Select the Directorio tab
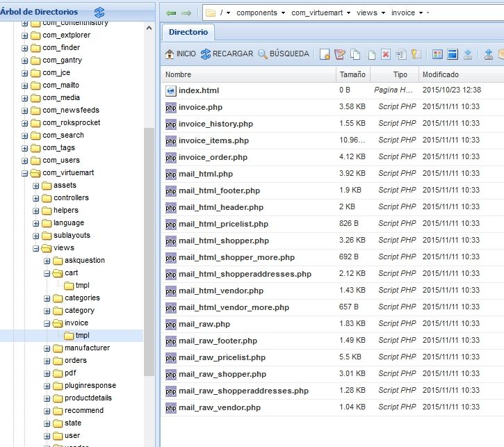Screen dimensions: 504x447 [188, 32]
